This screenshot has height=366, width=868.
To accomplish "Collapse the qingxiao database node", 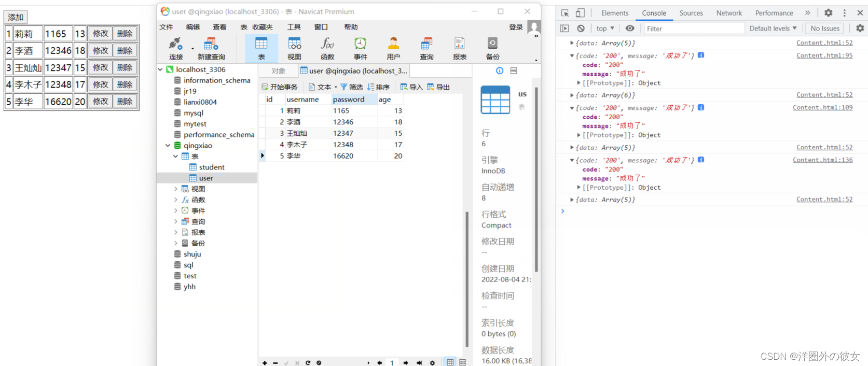I will (x=168, y=146).
